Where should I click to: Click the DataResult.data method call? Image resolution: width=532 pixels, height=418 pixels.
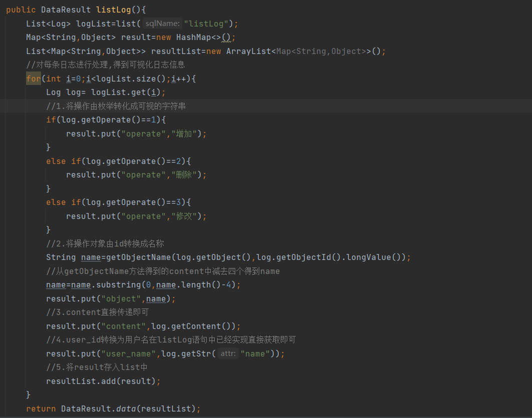pyautogui.click(x=129, y=408)
